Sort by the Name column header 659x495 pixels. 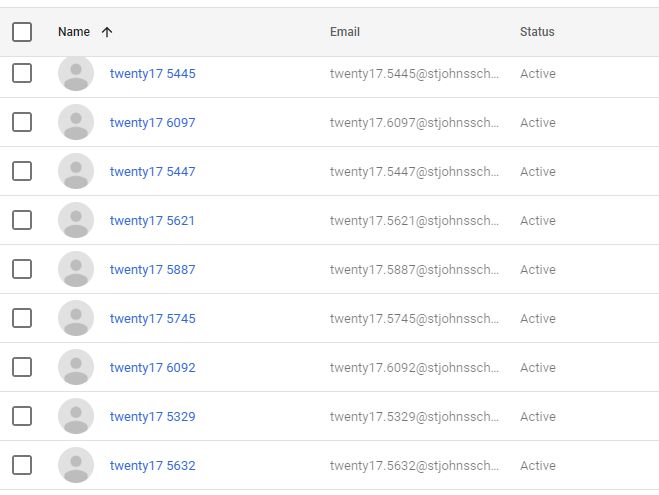click(74, 32)
